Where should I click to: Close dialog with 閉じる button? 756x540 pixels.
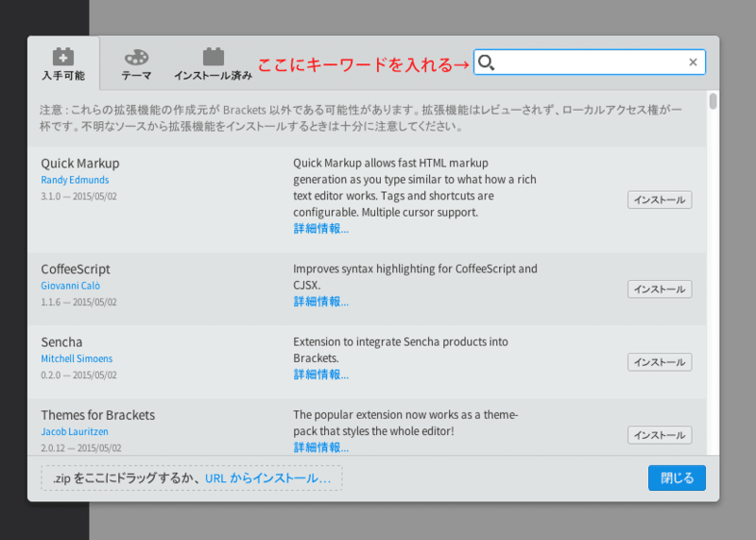coord(677,478)
